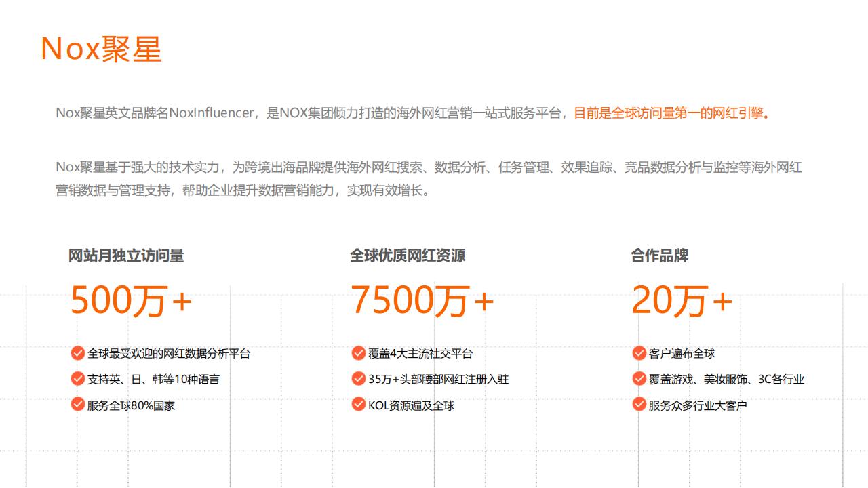
Task: Select the orange sentence 目前是全球访问量第一的网红引擎
Action: pos(672,113)
